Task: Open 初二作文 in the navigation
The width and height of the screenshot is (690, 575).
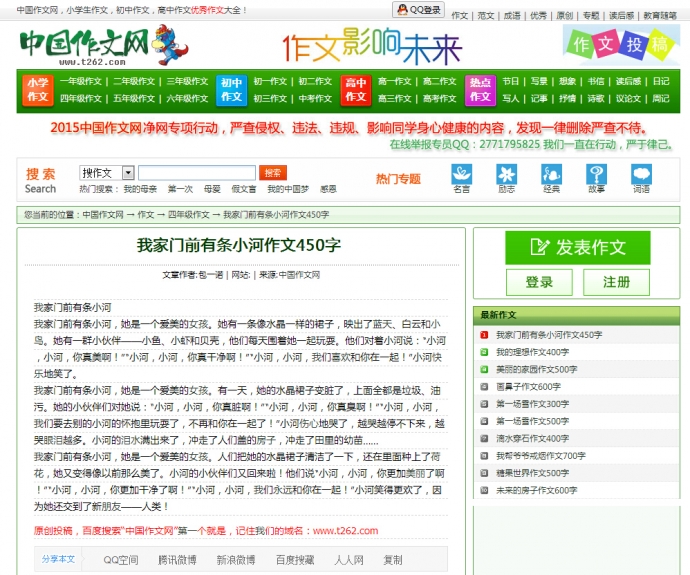Action: (x=315, y=81)
